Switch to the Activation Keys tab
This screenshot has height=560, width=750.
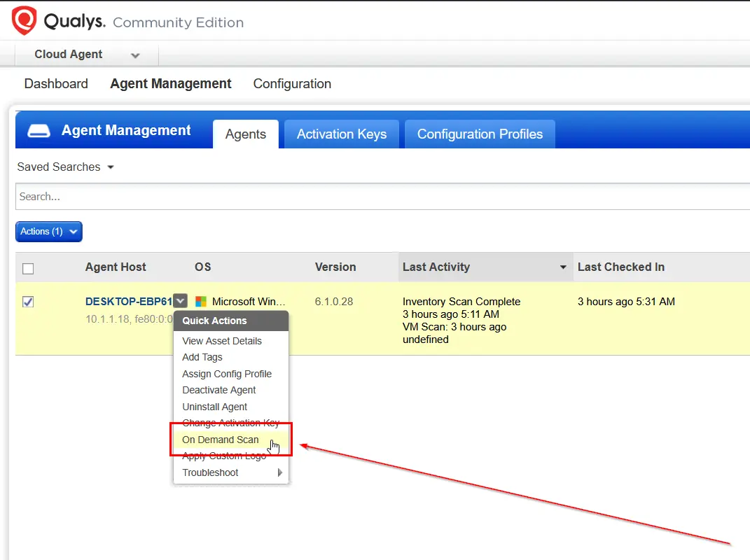click(342, 134)
